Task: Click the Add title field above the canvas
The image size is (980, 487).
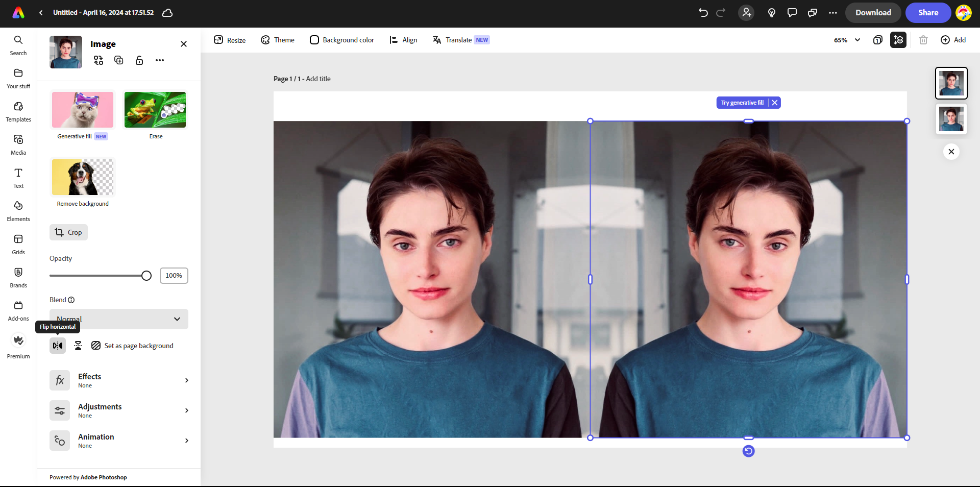Action: [318, 79]
